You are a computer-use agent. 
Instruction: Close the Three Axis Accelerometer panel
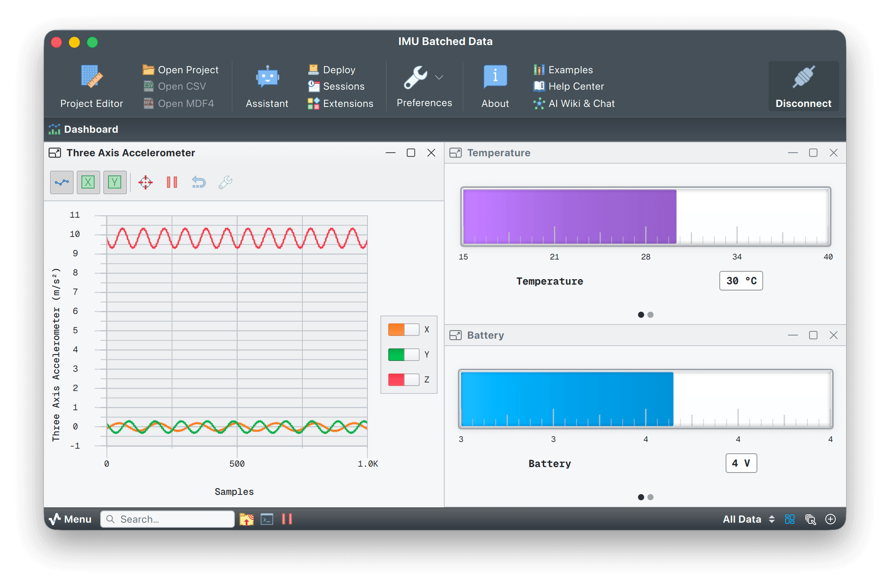(x=431, y=153)
